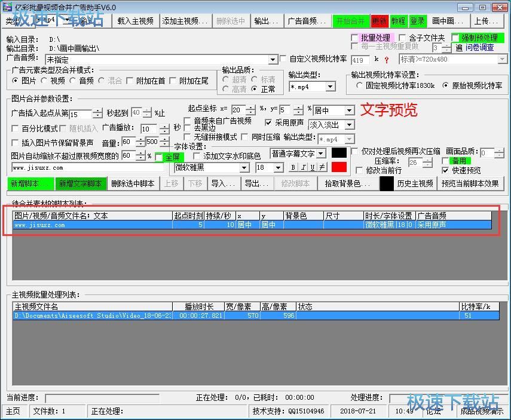Select Video_18-06-23 main video row

tap(256, 315)
